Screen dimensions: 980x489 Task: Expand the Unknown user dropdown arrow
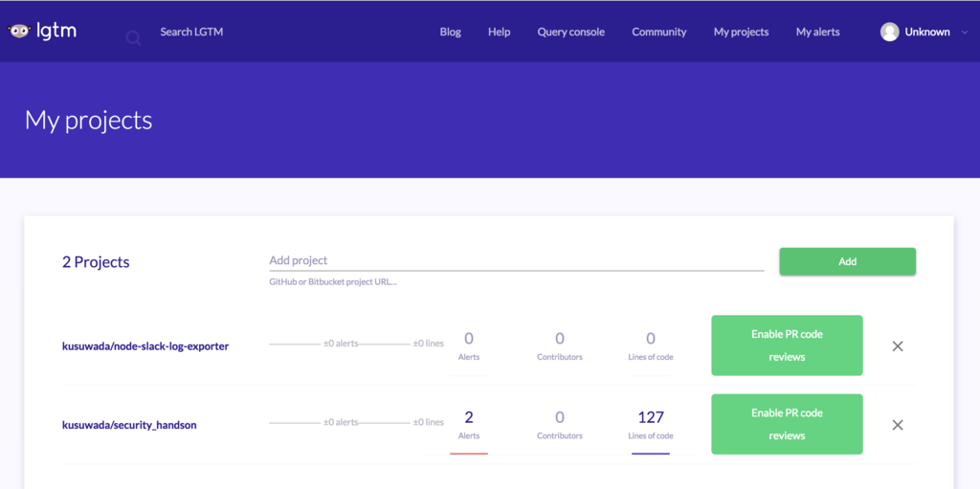click(965, 33)
